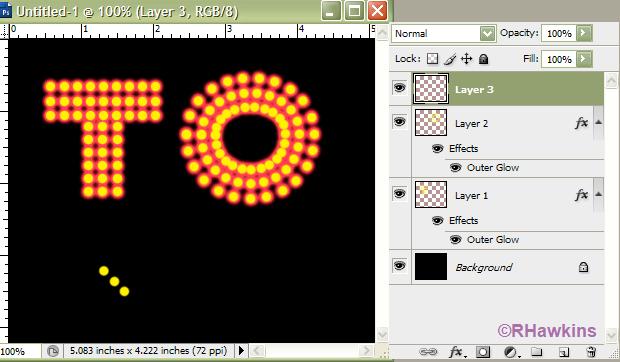Image resolution: width=620 pixels, height=362 pixels.
Task: Click the lock transparent pixels icon
Action: point(433,59)
